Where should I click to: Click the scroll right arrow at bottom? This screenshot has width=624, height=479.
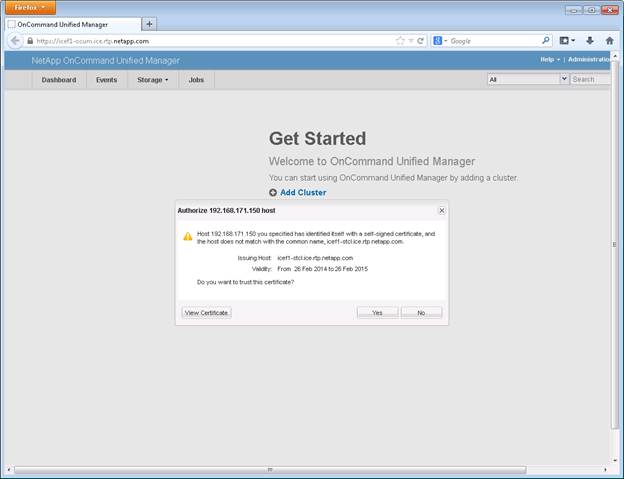click(x=605, y=470)
